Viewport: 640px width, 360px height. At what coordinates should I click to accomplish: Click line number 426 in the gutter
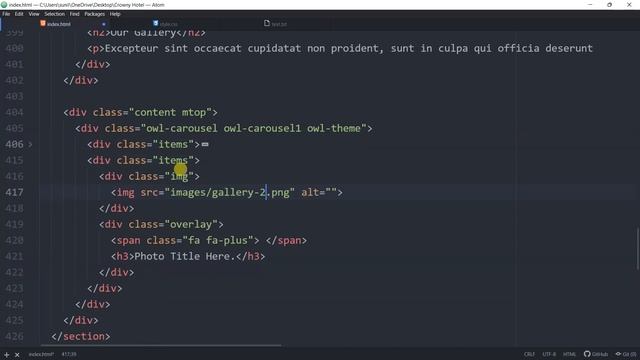pos(14,336)
